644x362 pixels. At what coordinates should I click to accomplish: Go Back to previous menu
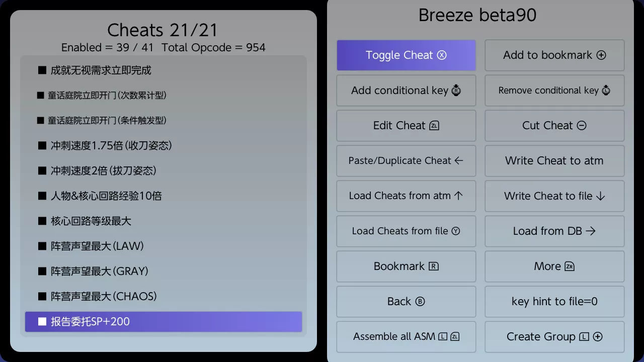[x=406, y=302]
